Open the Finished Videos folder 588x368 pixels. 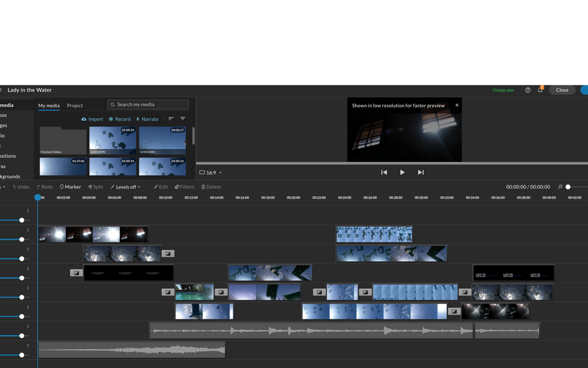click(63, 140)
